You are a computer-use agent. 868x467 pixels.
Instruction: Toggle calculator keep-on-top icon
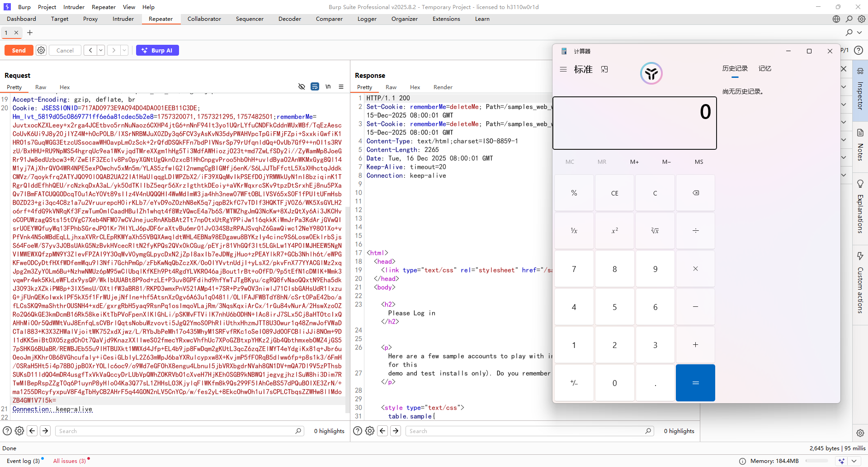(604, 69)
